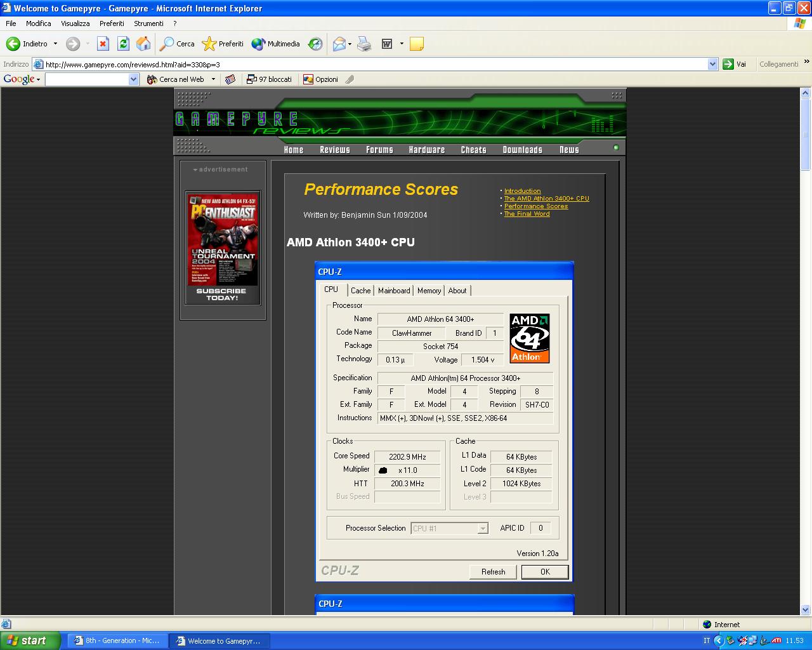Click the Cerca nel Web Google button
This screenshot has height=650, width=812.
coord(175,79)
